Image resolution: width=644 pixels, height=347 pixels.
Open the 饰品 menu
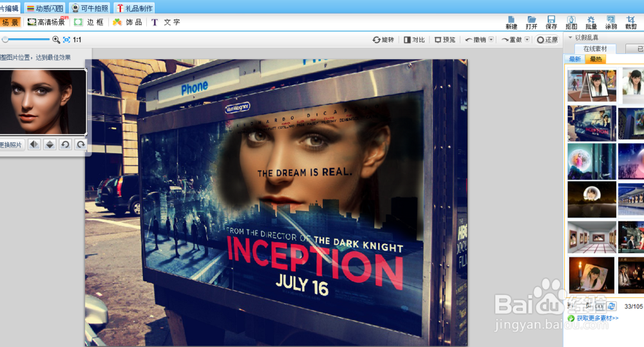tap(128, 22)
